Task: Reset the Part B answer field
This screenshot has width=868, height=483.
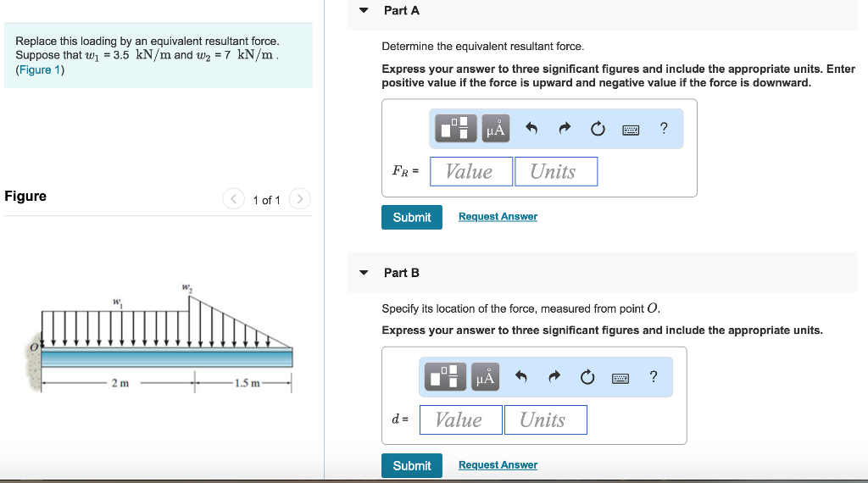Action: click(587, 377)
